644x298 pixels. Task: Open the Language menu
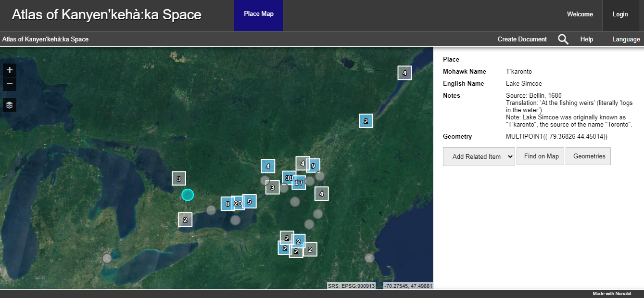point(626,39)
